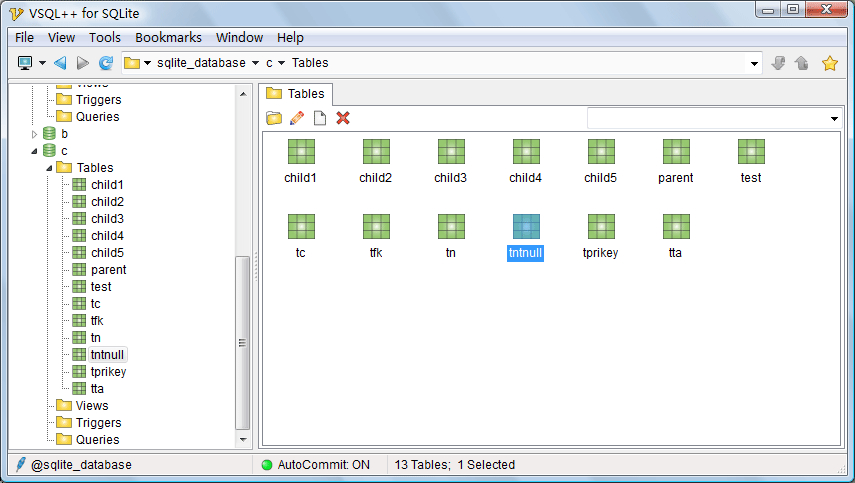Click the new blank page icon

320,118
